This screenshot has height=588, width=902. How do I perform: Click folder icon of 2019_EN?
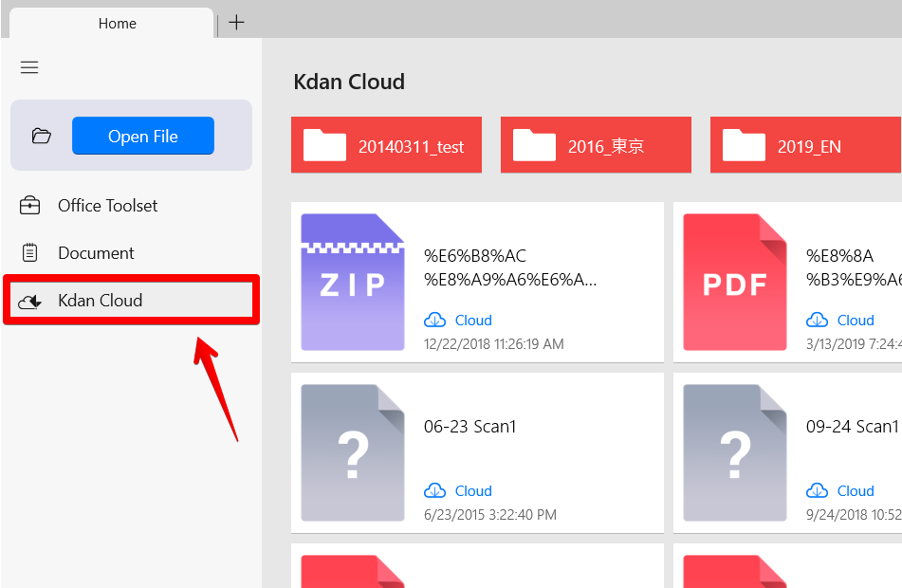click(744, 145)
